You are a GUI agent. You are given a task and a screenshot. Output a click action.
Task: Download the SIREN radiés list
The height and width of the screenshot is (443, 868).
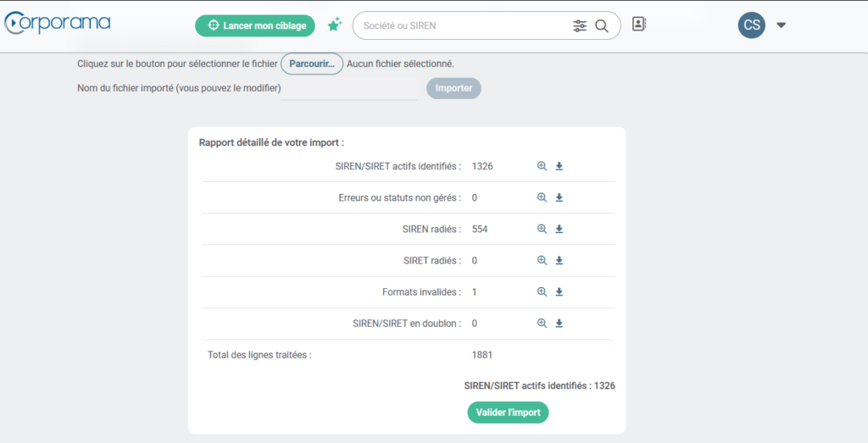pyautogui.click(x=559, y=230)
